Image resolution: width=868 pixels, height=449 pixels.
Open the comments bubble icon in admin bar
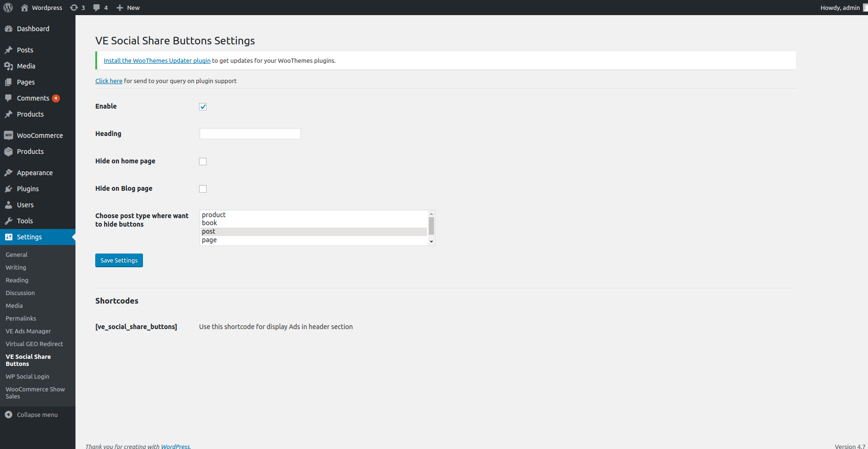point(96,8)
